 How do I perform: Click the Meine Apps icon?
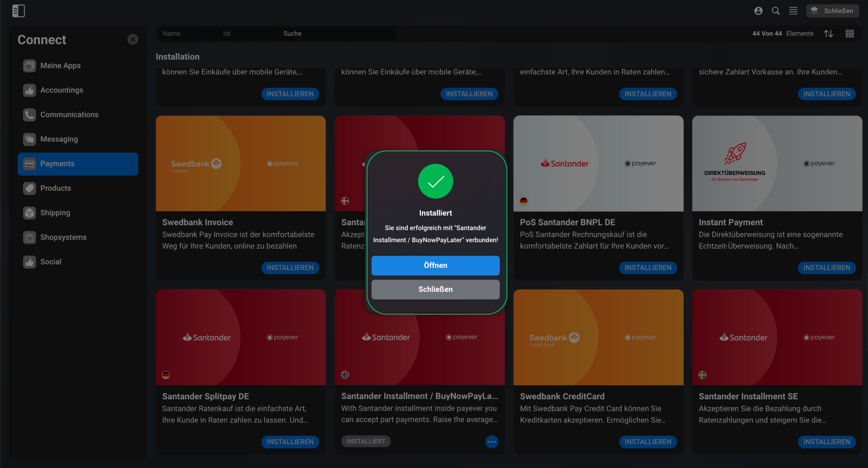30,66
